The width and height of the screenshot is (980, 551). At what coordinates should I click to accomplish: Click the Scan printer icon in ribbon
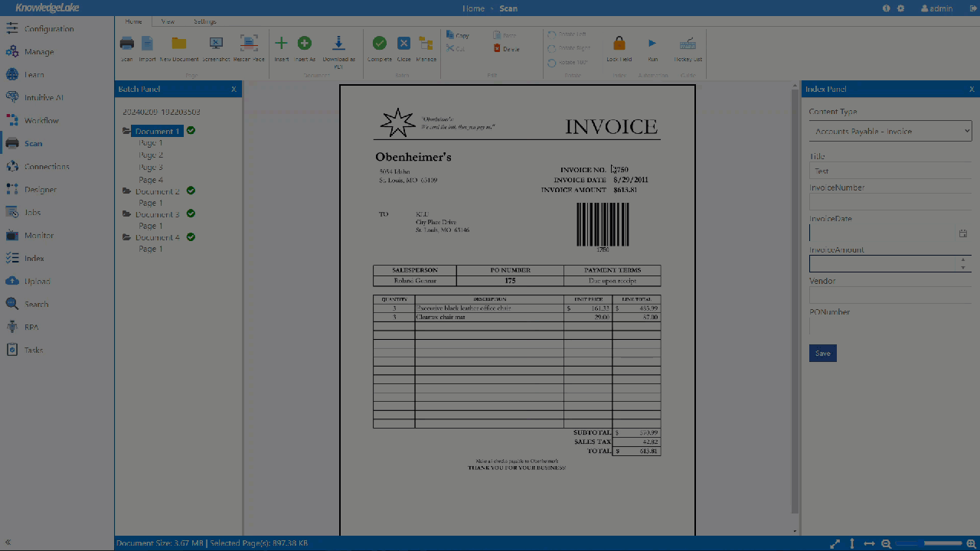(x=127, y=44)
